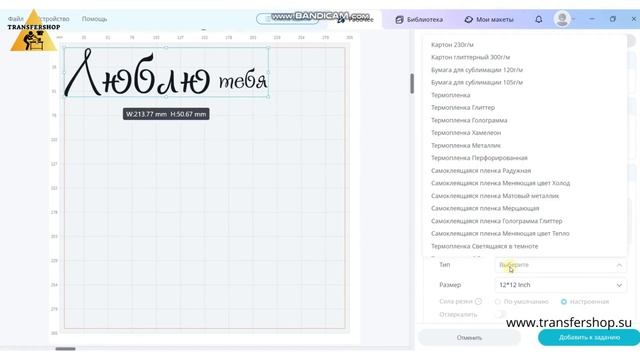Click the Добавить к заданию button
Viewport: 640px width, 360px height.
tap(589, 338)
